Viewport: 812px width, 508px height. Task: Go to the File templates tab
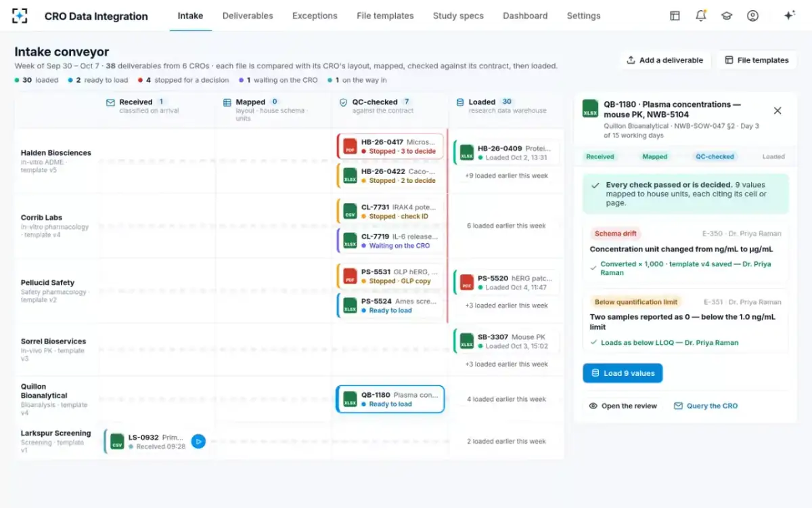[385, 16]
